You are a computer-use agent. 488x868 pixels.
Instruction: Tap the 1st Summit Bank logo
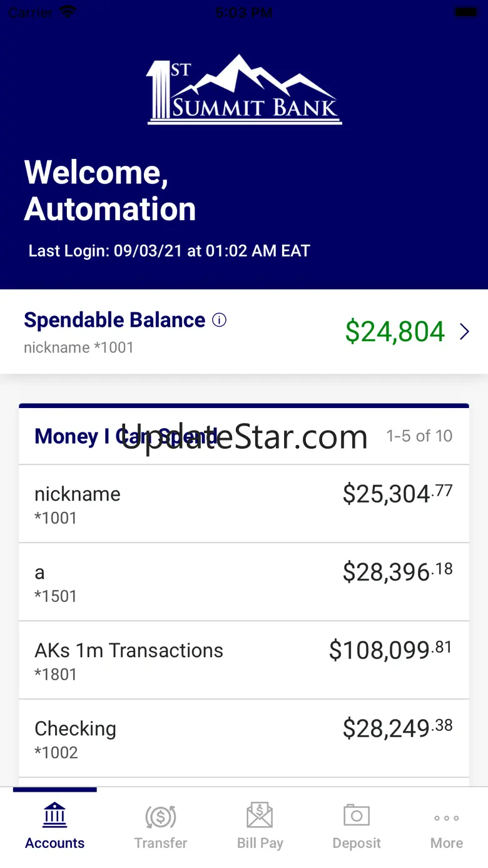(x=244, y=90)
